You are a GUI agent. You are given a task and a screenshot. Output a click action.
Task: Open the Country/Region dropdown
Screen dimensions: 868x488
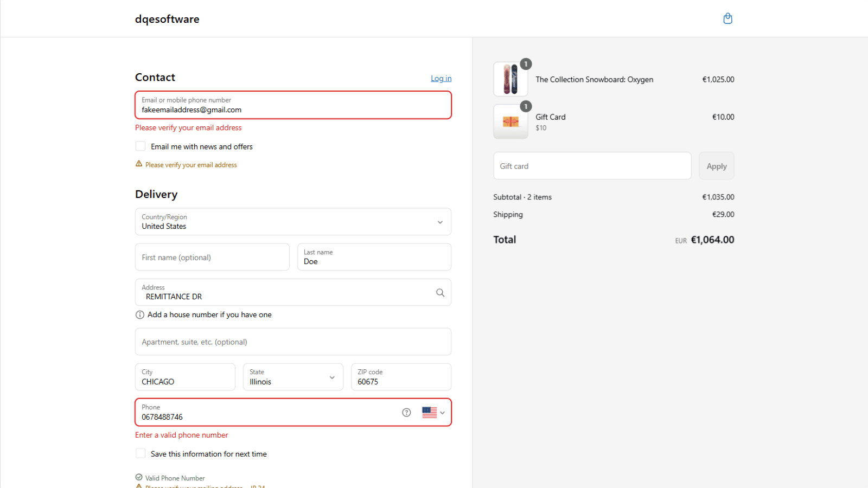tap(293, 222)
